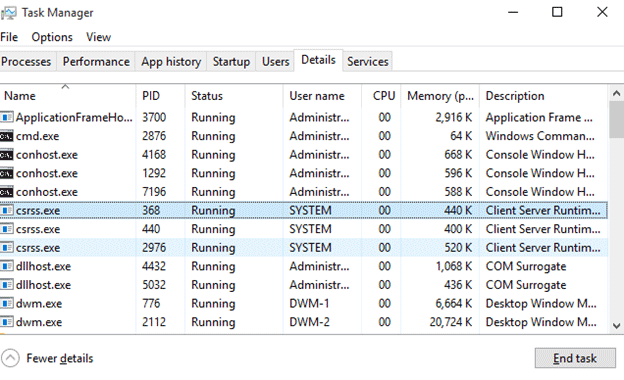Click the Windows Comman... description cell
This screenshot has height=380, width=624.
pos(540,136)
